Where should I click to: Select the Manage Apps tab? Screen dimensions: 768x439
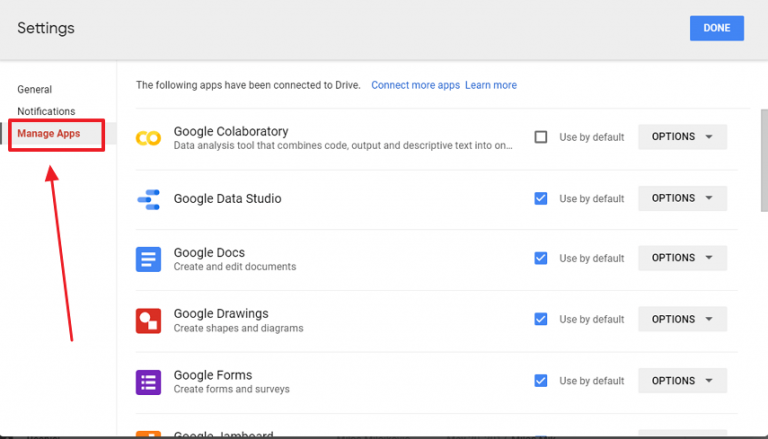click(48, 133)
